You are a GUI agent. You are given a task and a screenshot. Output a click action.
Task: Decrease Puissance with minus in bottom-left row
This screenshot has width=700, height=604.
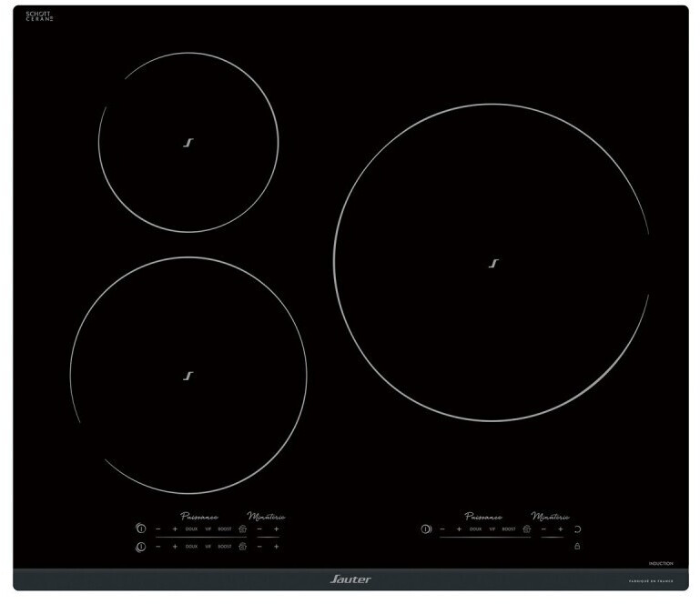(157, 547)
